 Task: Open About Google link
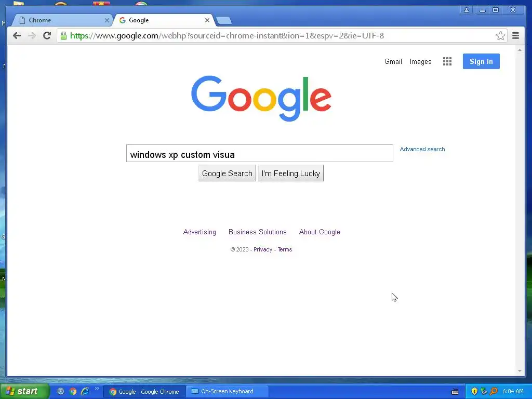pos(320,232)
